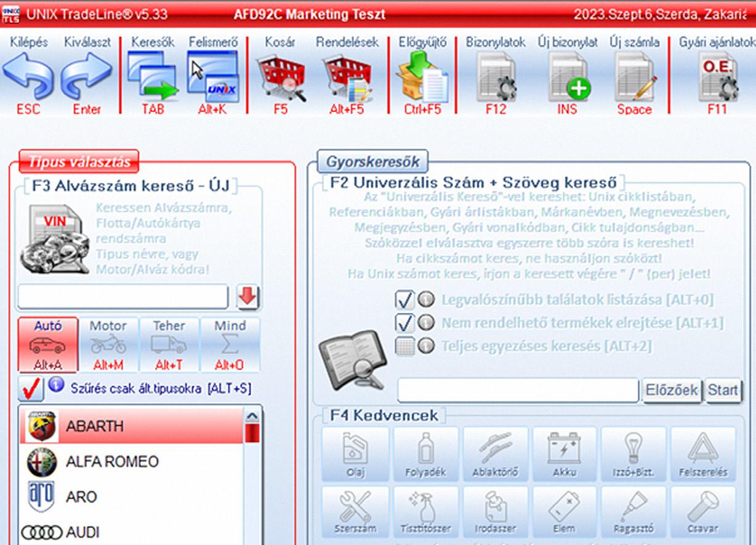Viewport: 756px width, 545px height.
Task: Click the Univerzális kereső text input
Action: (518, 390)
